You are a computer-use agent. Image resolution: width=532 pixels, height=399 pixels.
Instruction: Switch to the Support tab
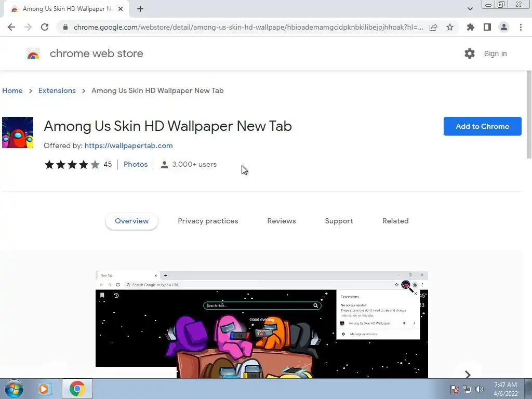point(339,221)
